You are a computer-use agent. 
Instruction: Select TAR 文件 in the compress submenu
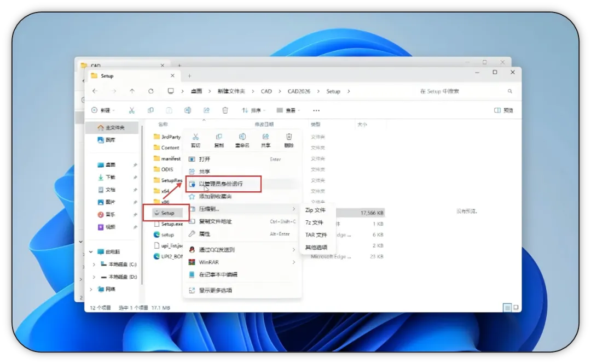(x=317, y=235)
